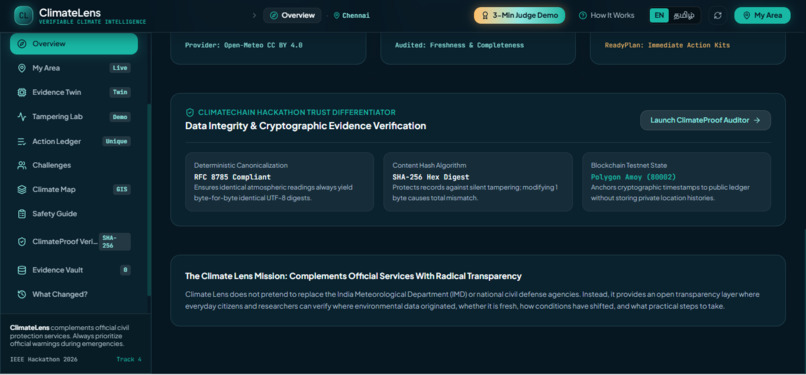Viewport: 806px width, 375px height.
Task: Click the Tampering Lab pulse icon
Action: pos(22,117)
